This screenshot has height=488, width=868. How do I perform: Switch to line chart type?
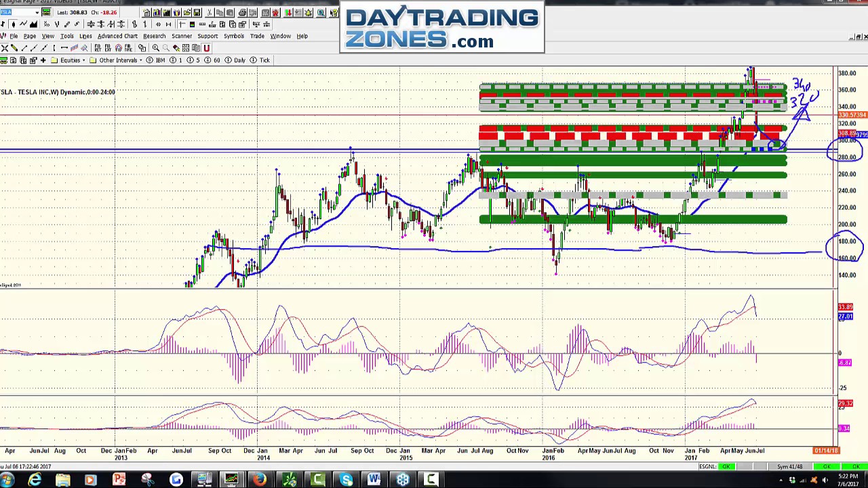pyautogui.click(x=23, y=24)
